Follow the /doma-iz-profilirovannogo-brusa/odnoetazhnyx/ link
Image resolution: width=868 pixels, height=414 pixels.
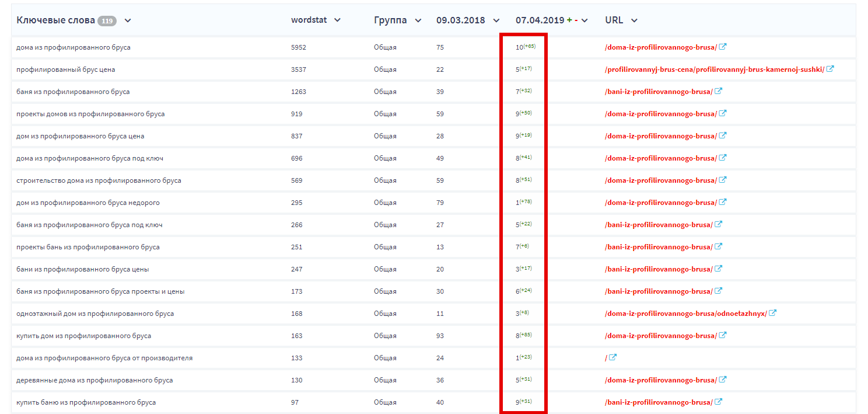685,314
